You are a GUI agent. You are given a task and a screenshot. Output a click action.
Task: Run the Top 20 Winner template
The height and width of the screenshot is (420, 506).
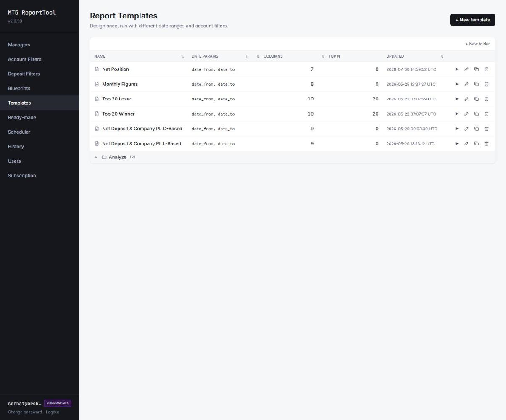pyautogui.click(x=457, y=114)
